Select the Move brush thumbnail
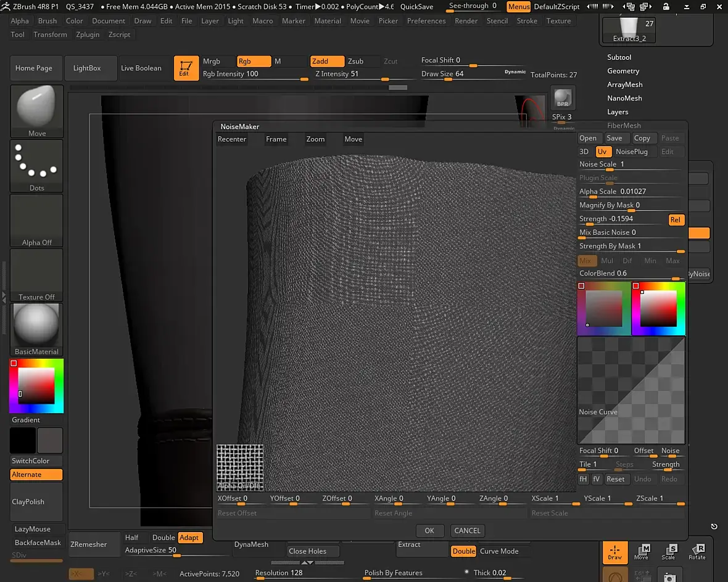This screenshot has height=582, width=728. tap(36, 111)
